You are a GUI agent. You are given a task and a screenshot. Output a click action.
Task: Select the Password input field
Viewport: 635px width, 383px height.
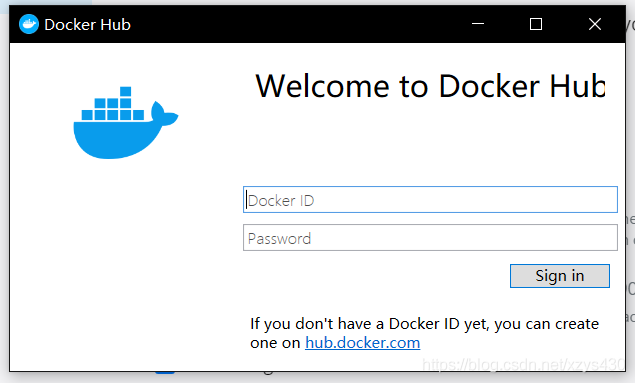click(x=430, y=238)
